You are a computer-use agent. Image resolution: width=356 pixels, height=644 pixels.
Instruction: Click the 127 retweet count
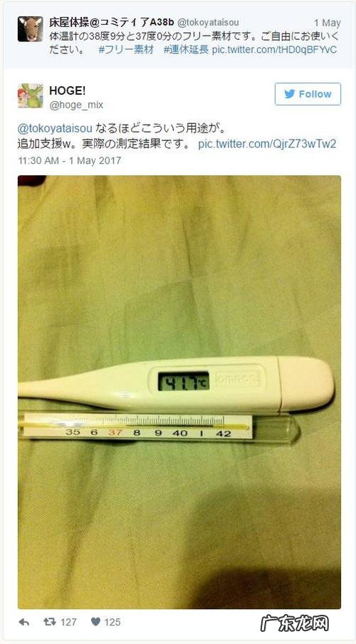[68, 622]
